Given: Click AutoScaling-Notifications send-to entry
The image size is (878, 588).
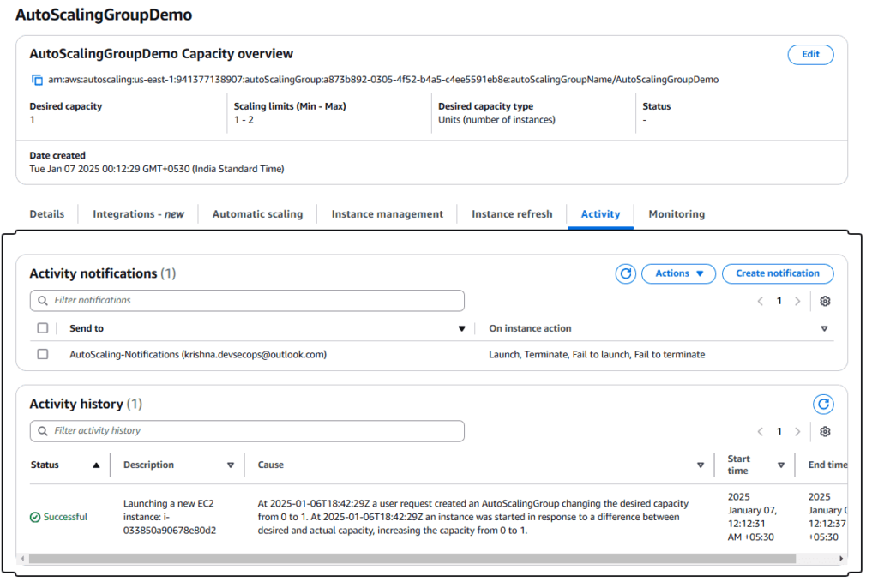Looking at the screenshot, I should (x=198, y=355).
